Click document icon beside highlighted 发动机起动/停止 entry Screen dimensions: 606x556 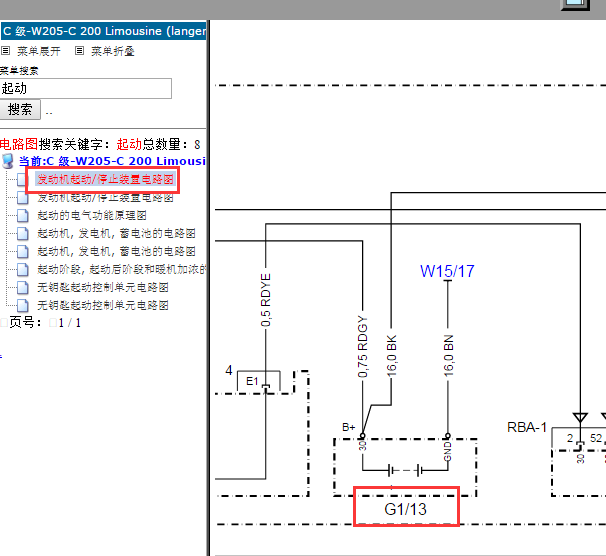click(x=23, y=179)
